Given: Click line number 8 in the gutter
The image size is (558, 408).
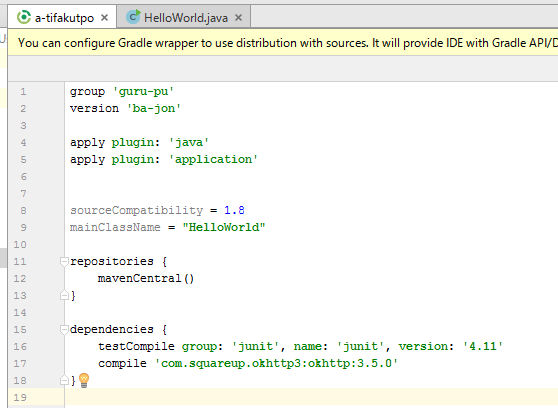Looking at the screenshot, I should pos(23,211).
